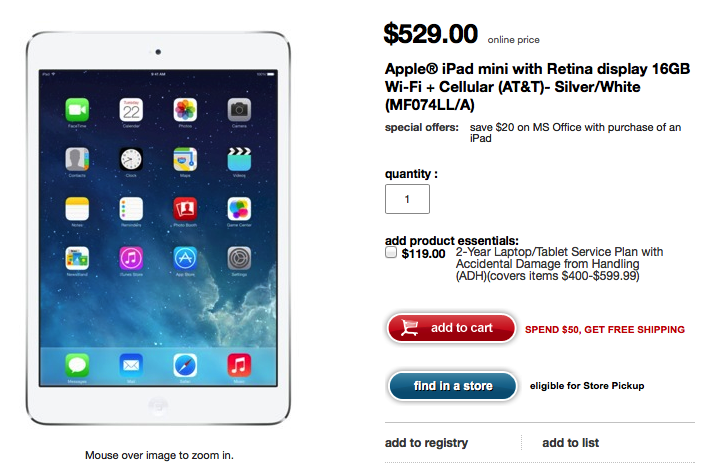Click the Calendar icon showing 22

[131, 110]
